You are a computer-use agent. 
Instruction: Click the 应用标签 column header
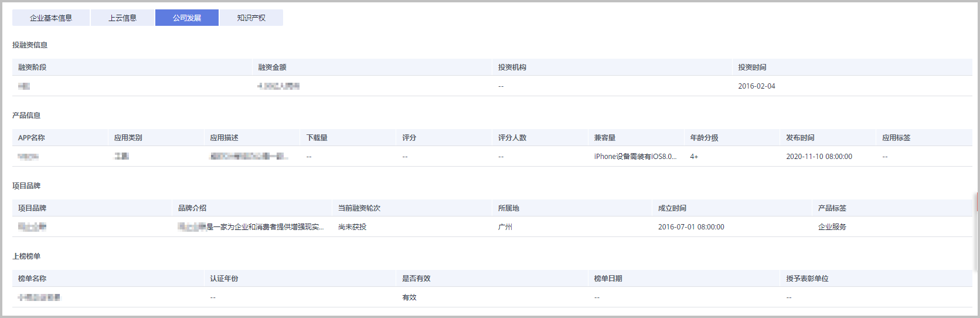point(896,138)
